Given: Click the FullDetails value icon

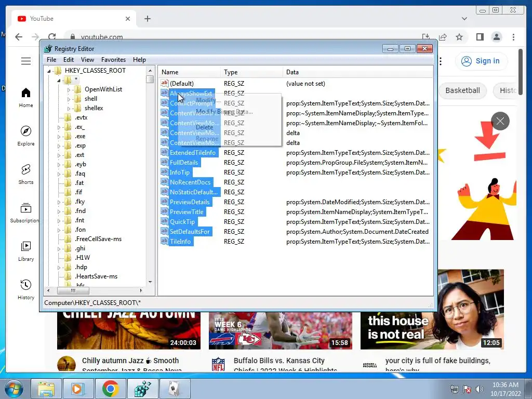Looking at the screenshot, I should coord(165,162).
